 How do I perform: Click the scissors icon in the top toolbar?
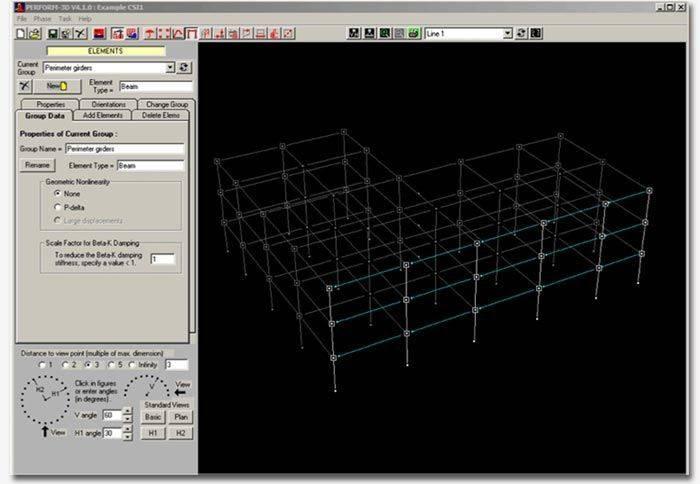[80, 33]
